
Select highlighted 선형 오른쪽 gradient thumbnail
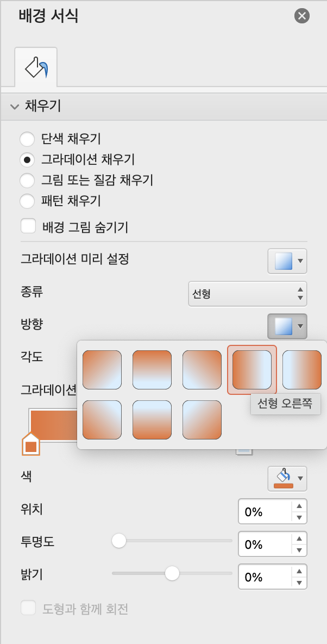pos(252,370)
